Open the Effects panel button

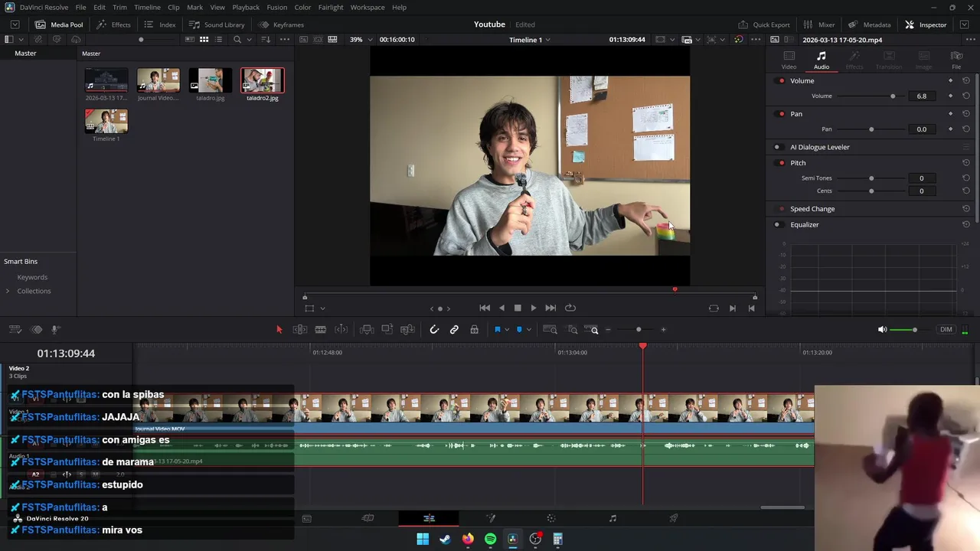pyautogui.click(x=113, y=24)
